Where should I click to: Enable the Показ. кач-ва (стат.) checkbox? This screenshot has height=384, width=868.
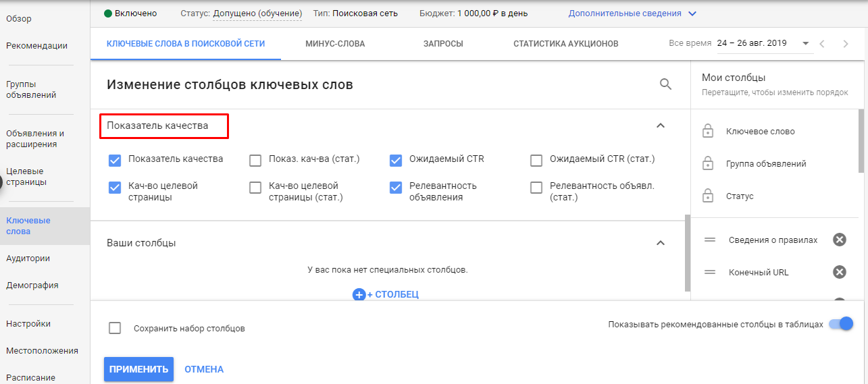pyautogui.click(x=255, y=160)
